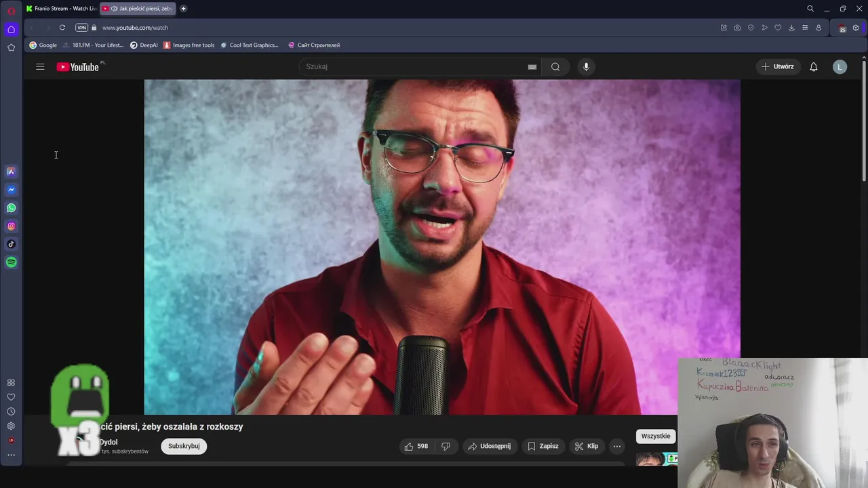Take a snapshot with the camera icon

(x=737, y=28)
